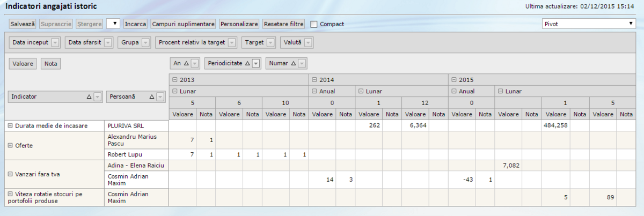Enable the Compact checkbox
The width and height of the screenshot is (644, 216).
coord(314,24)
